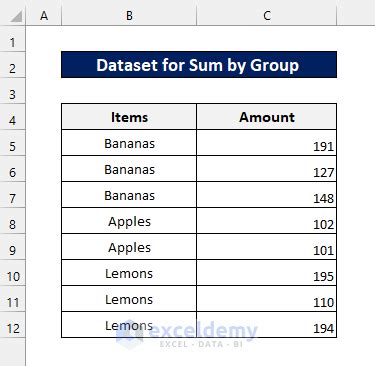Viewport: 375px width, 366px height.
Task: Select the Bananas cell in row 7
Action: 129,195
